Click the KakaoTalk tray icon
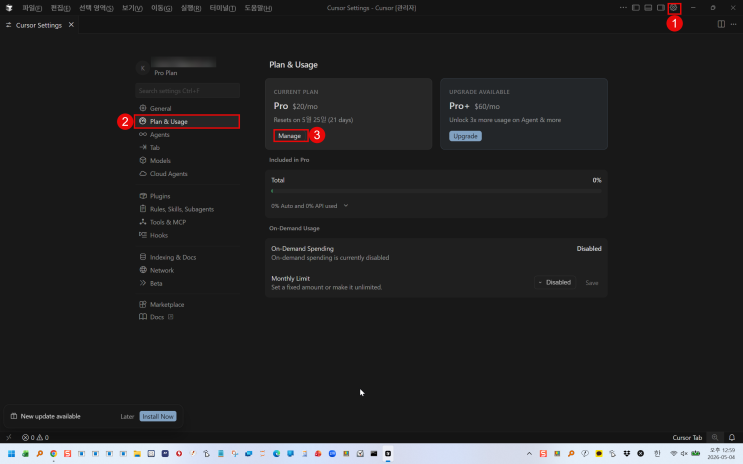Screen dimensions: 743x464 [x=599, y=454]
